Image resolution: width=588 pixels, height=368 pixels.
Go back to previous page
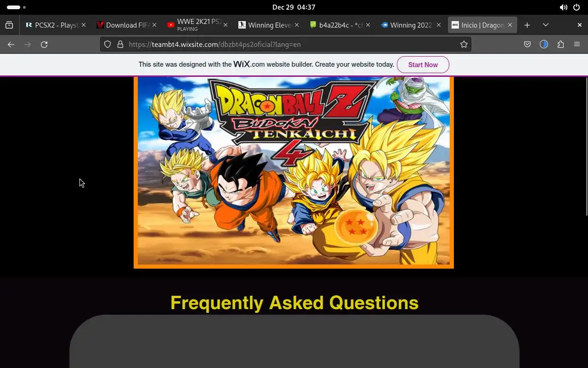[x=11, y=45]
